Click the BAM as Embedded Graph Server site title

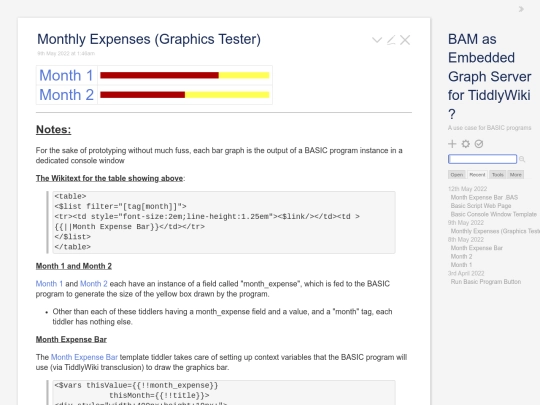[x=489, y=76]
